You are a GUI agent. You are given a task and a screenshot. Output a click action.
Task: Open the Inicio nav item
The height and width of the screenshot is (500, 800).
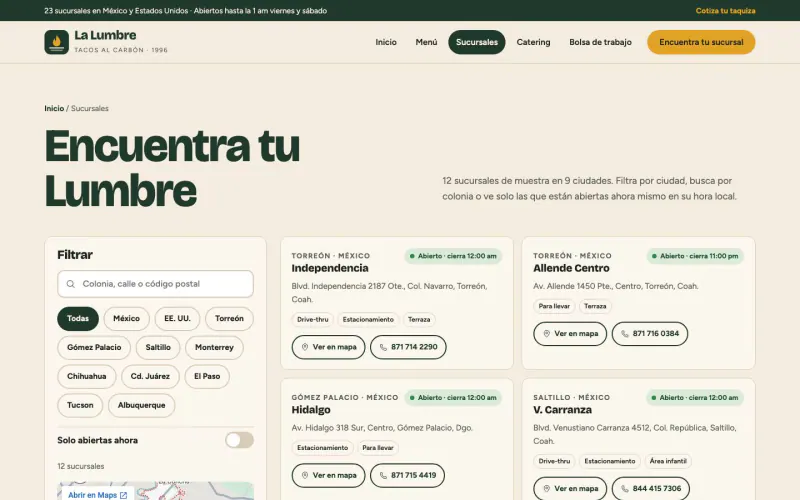tap(386, 42)
